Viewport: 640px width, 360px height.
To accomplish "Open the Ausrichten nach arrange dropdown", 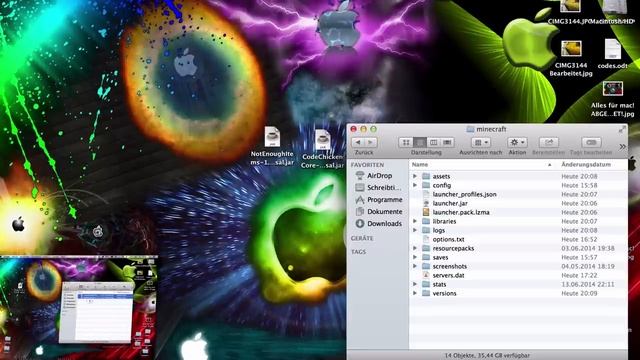I will pyautogui.click(x=481, y=142).
